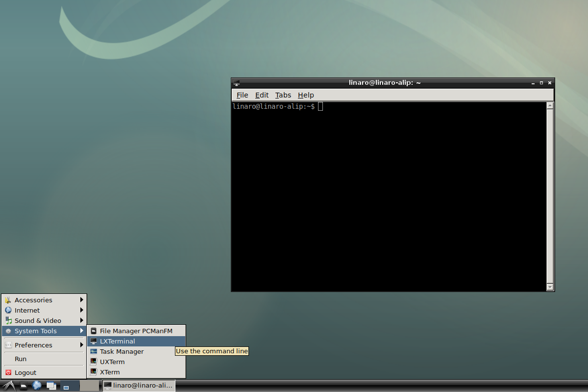Switch to the second virtual desktop in the pager
588x392 pixels.
click(x=90, y=386)
